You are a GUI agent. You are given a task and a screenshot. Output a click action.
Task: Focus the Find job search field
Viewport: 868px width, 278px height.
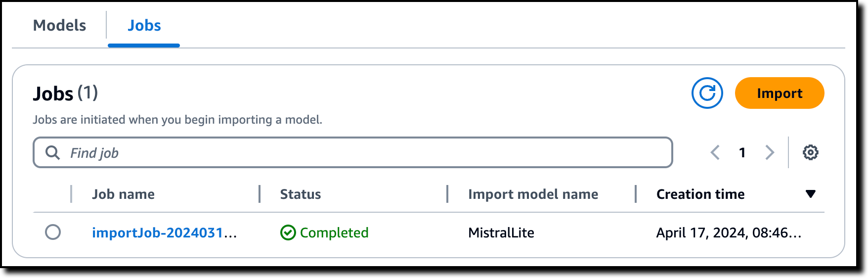352,152
